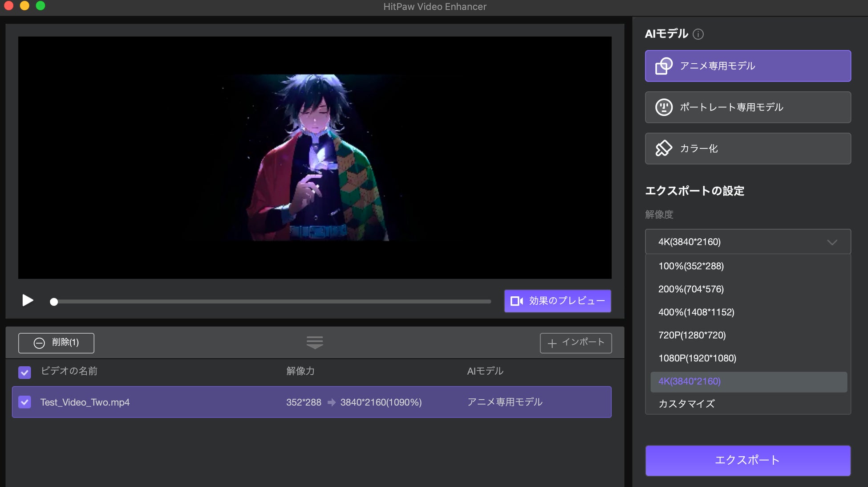Viewport: 868px width, 487px height.
Task: Click the camera icon in effect preview
Action: click(516, 301)
